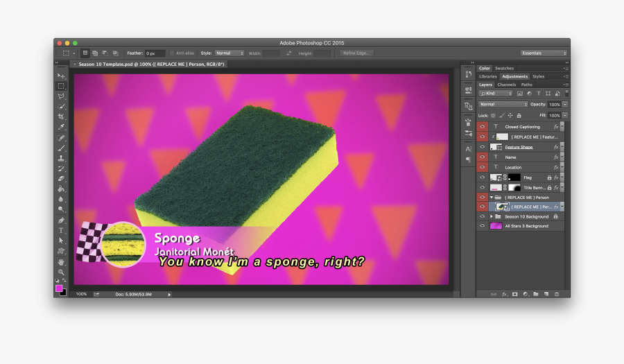Screen dimensions: 624x364
Task: Switch to the Channels tab
Action: point(506,85)
